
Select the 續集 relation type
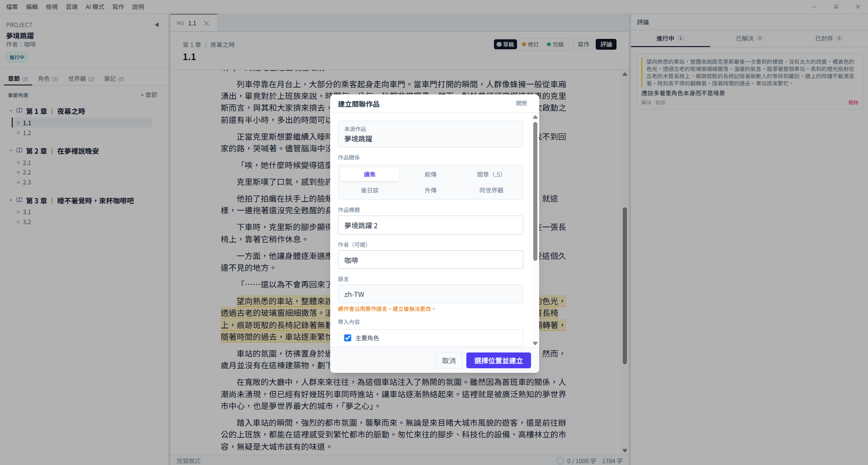pos(370,174)
